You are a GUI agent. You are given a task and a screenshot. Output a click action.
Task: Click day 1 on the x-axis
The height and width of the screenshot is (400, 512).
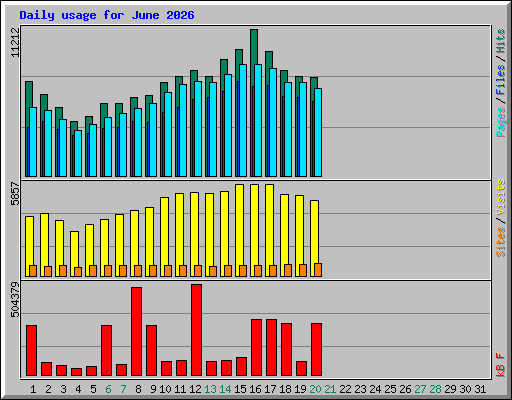pyautogui.click(x=33, y=389)
